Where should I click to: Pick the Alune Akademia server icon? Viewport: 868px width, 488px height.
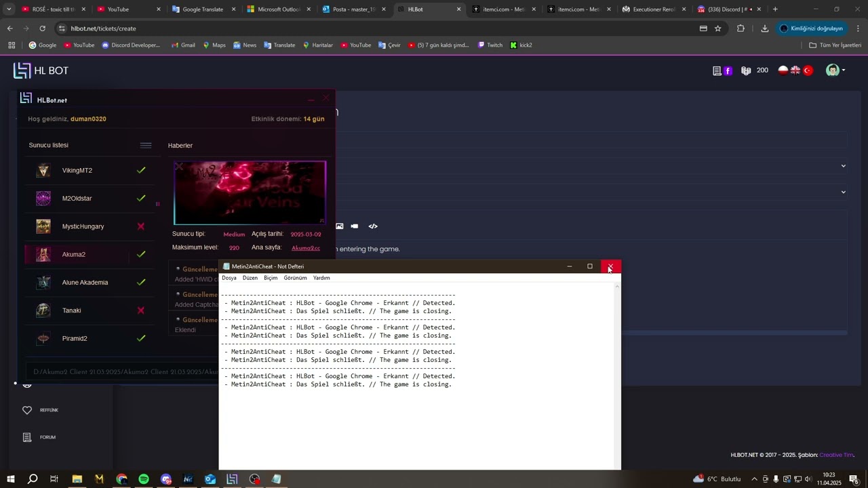click(x=43, y=283)
